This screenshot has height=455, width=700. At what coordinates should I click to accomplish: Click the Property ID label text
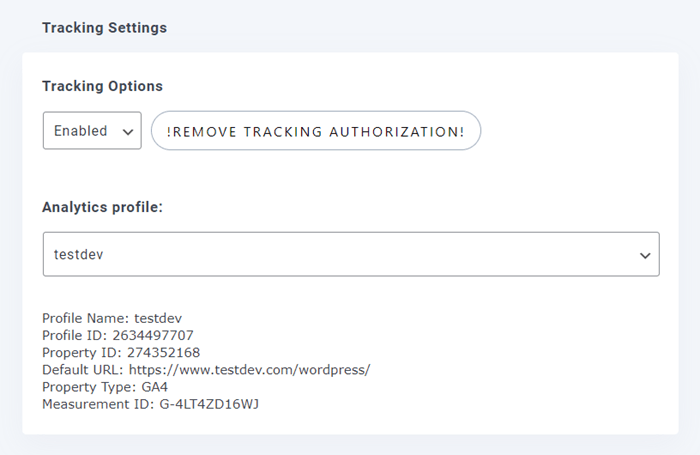pyautogui.click(x=81, y=352)
